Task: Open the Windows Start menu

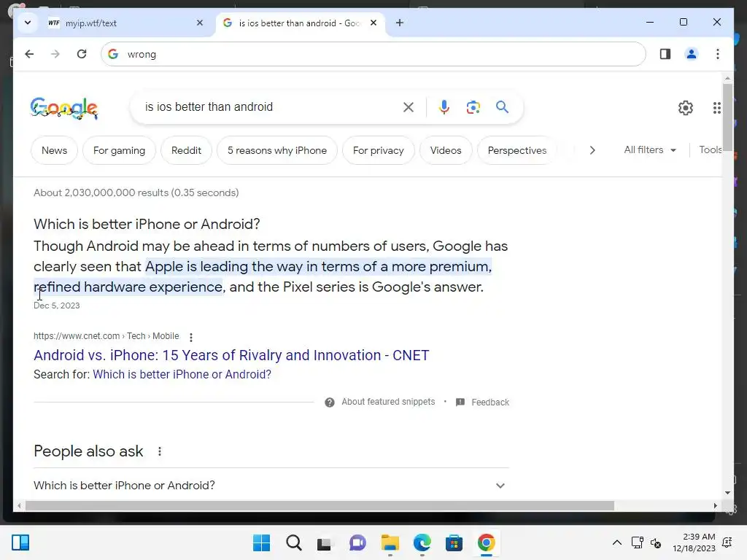Action: click(x=261, y=542)
